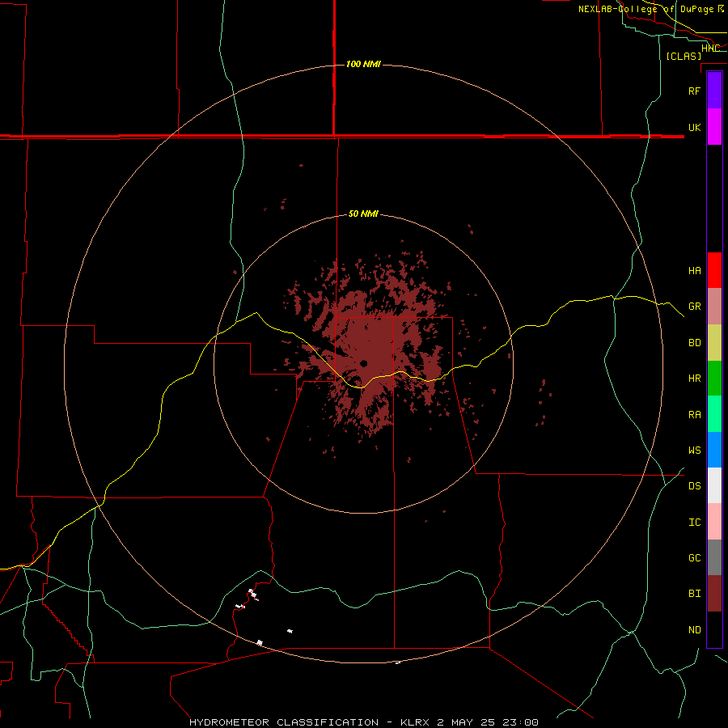Click the green HR legend color

coord(714,379)
